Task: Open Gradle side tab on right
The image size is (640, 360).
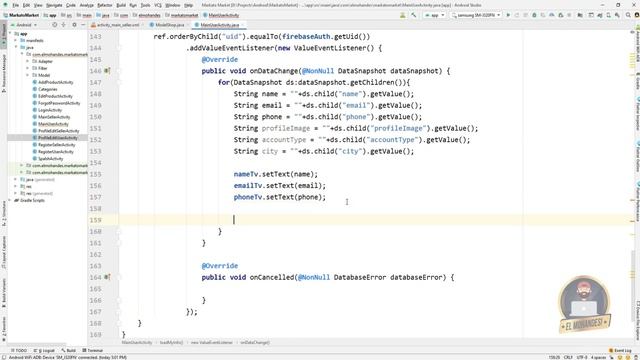Action: click(637, 82)
